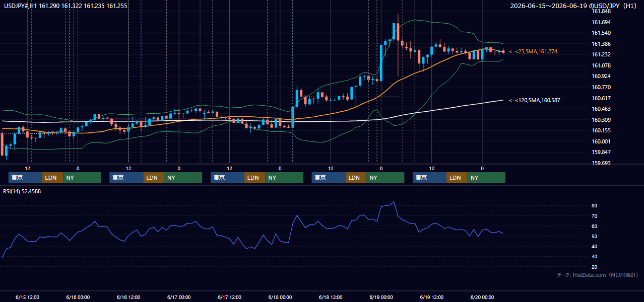Click RSI axis level 30
The width and height of the screenshot is (644, 302).
(595, 257)
